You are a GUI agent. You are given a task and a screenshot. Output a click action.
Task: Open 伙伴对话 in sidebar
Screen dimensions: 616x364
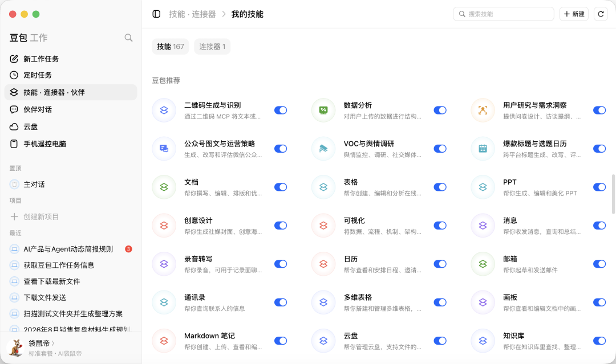[x=71, y=109]
